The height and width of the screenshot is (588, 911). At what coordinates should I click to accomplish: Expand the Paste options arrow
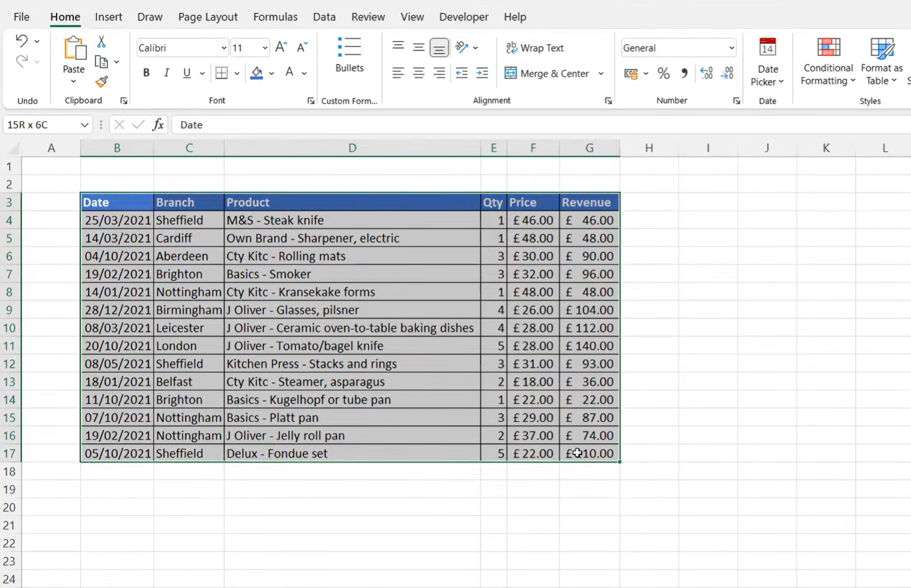pos(73,81)
